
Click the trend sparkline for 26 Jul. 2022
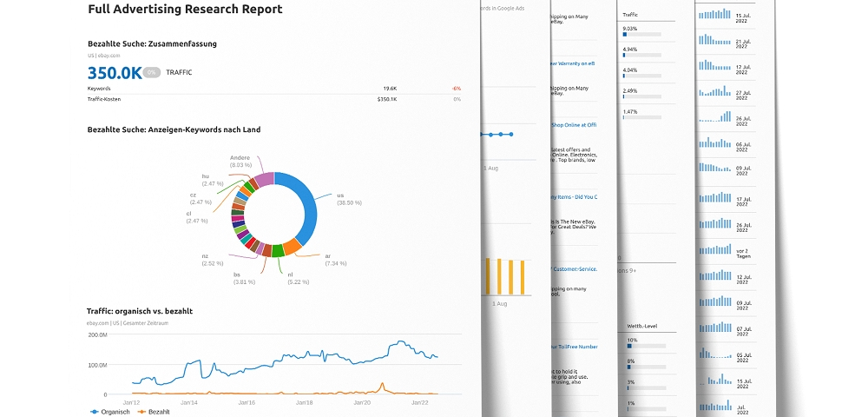click(715, 118)
